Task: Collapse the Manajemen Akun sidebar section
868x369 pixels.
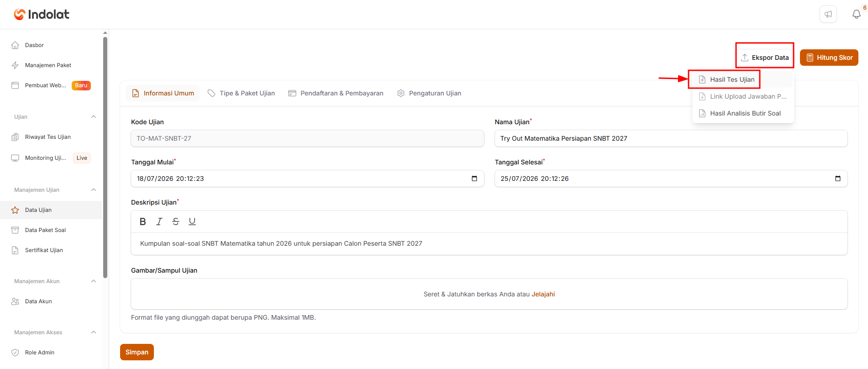Action: click(94, 281)
